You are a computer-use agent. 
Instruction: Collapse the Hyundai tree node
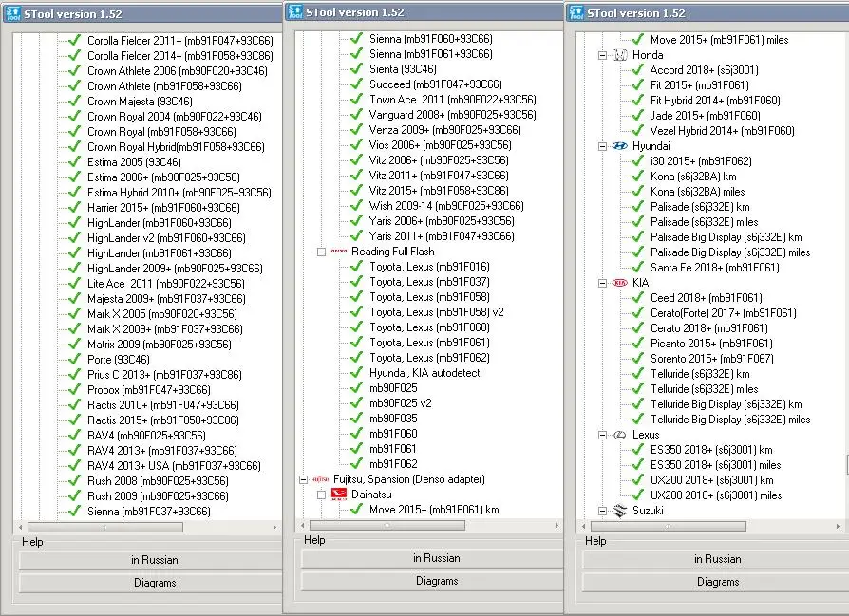[x=602, y=146]
